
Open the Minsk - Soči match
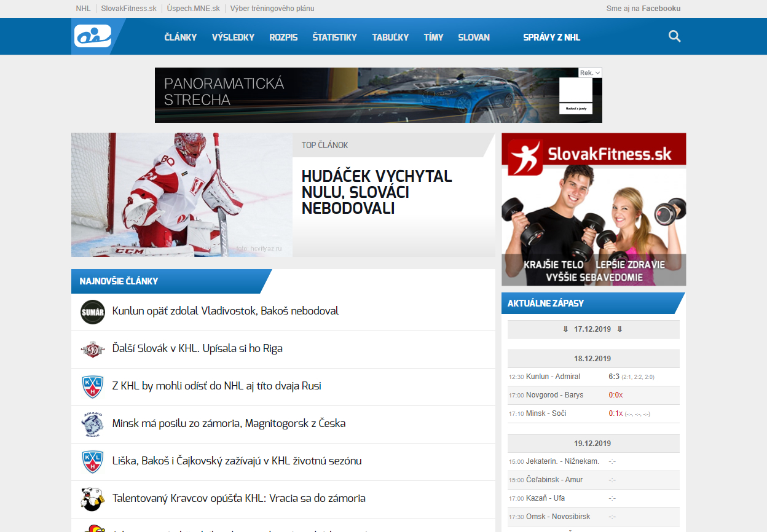(x=546, y=413)
